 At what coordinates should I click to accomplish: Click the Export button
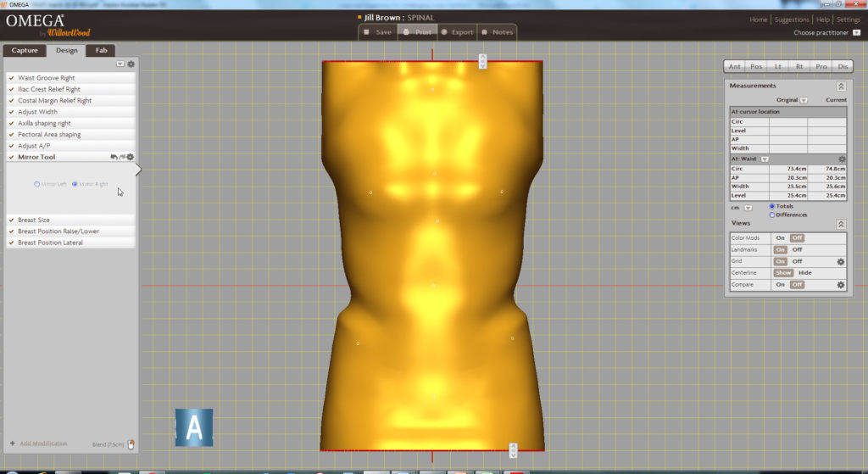(x=458, y=32)
